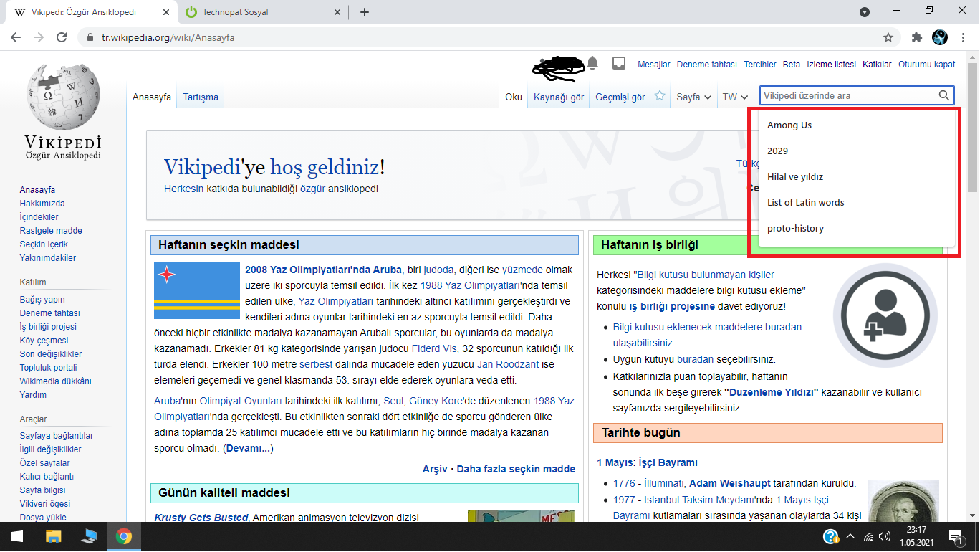
Task: Open the taskbar computer icon
Action: 89,536
